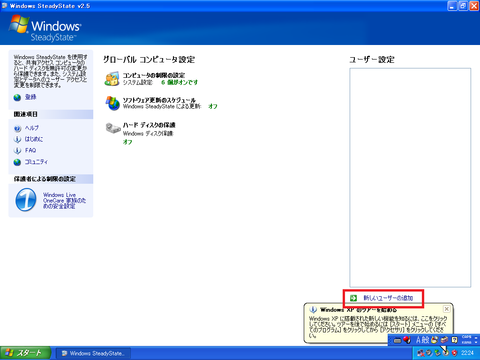Toggle CAPS on the language bar
Screen dimensions: 480x360
point(467,337)
